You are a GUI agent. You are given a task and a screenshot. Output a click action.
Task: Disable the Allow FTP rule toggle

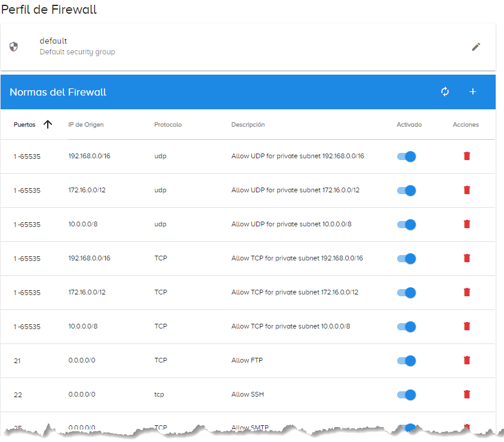[x=406, y=361]
